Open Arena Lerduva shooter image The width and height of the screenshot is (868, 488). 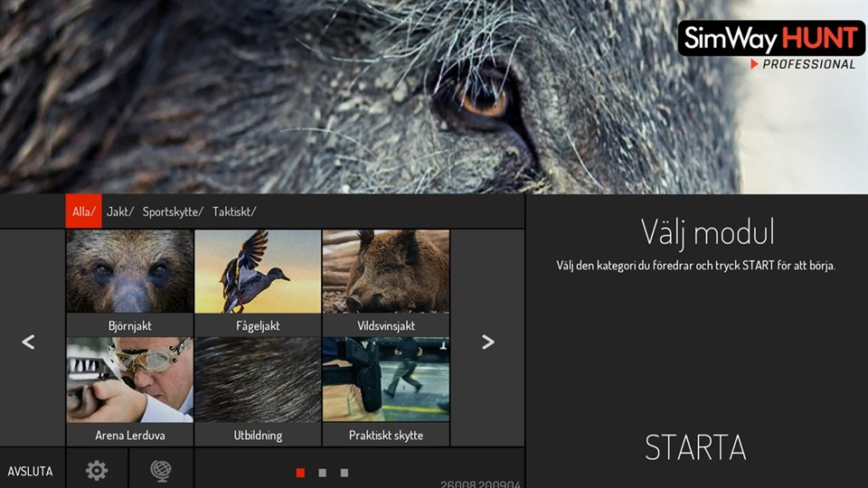[129, 380]
